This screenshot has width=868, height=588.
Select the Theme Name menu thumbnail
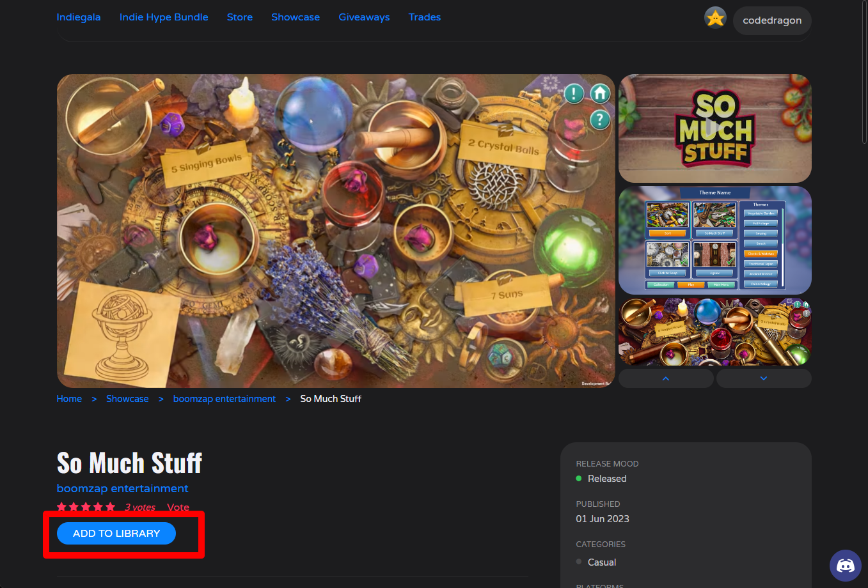[x=715, y=240]
